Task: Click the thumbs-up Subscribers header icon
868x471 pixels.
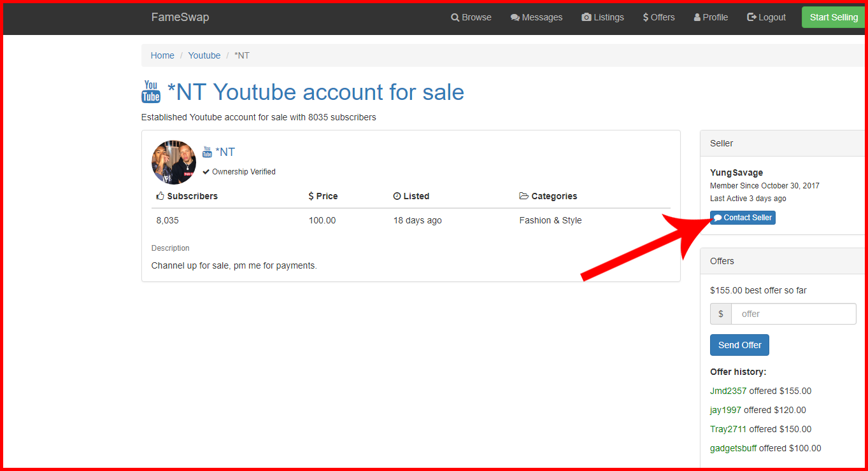Action: pos(160,196)
